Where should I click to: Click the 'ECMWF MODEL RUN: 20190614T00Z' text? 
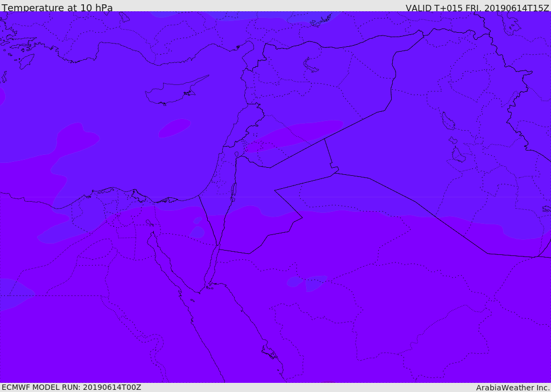[72, 387]
